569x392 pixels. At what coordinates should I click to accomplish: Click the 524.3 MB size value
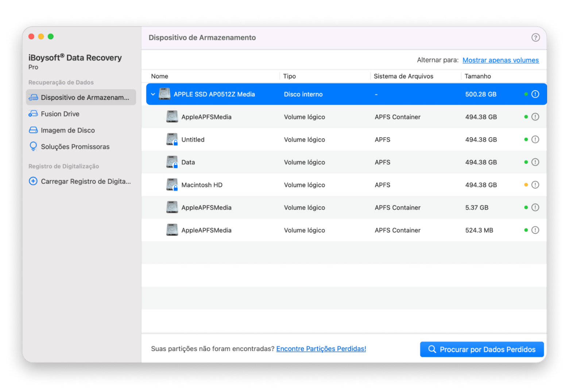coord(479,230)
